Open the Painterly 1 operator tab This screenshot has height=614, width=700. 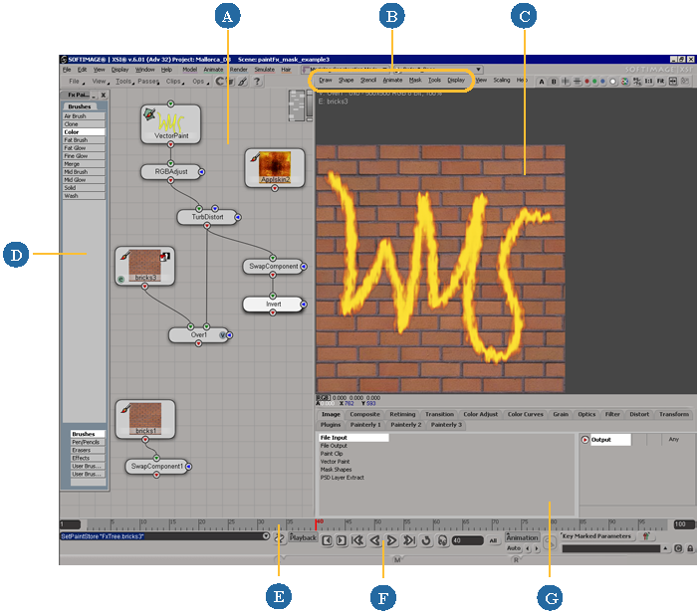point(365,425)
